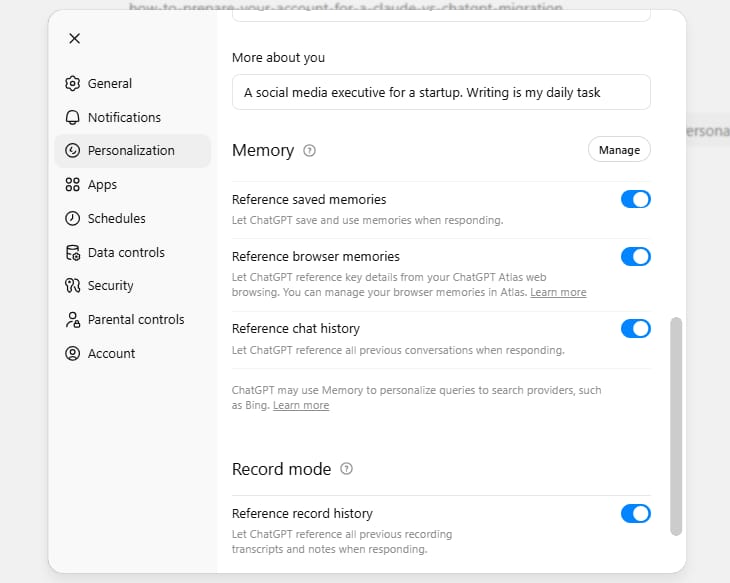
Task: Click the General gear icon
Action: point(73,83)
